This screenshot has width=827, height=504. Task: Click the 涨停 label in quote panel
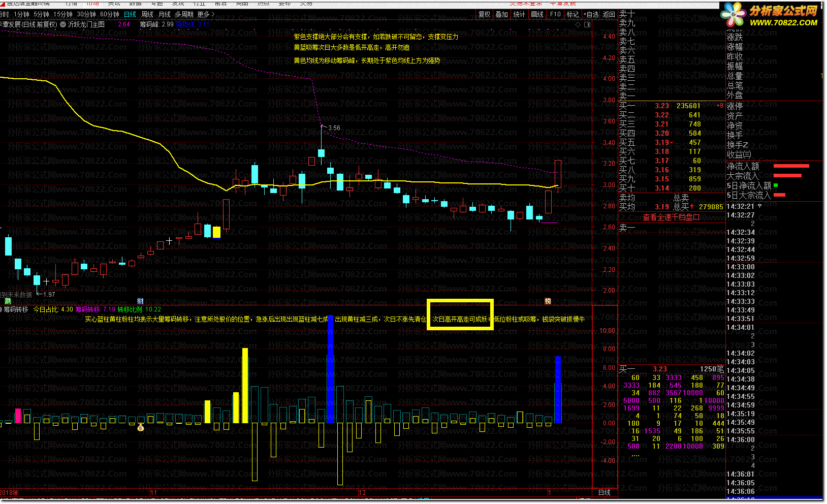tap(735, 107)
